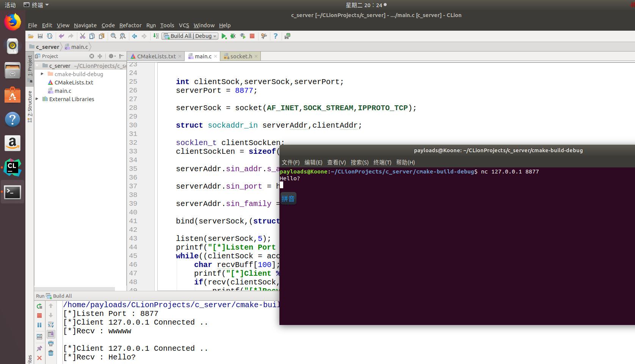Open 查看(V) menu in terminal window
The width and height of the screenshot is (635, 364).
[337, 162]
